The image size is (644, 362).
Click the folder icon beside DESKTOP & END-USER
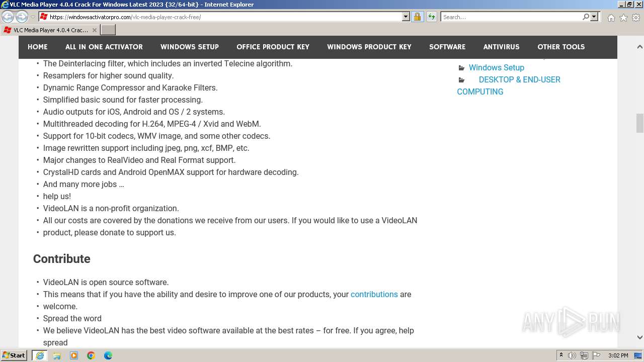[461, 80]
